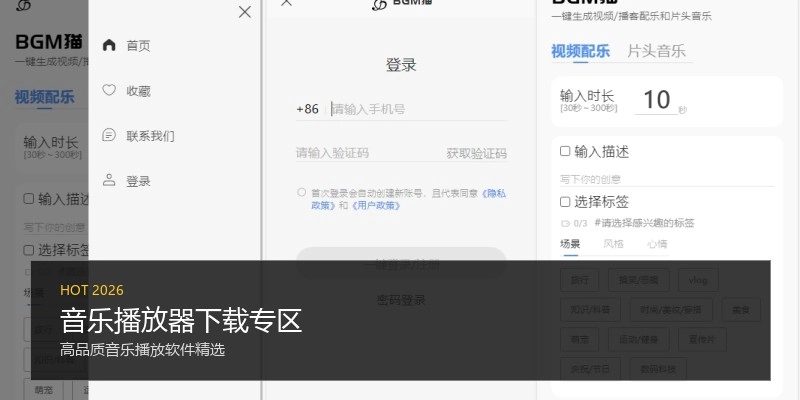This screenshot has height=400, width=800.
Task: Click the heart icon beside 收藏
Action: pos(109,90)
